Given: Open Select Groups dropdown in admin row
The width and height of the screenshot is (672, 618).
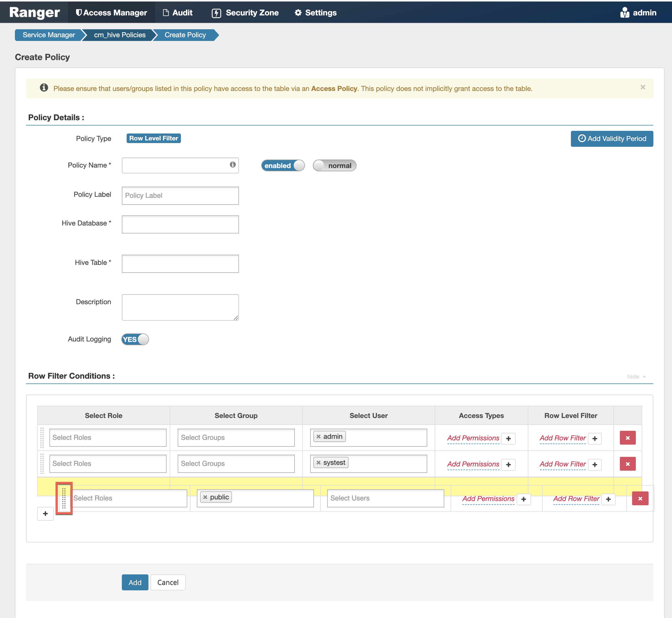Looking at the screenshot, I should [236, 437].
